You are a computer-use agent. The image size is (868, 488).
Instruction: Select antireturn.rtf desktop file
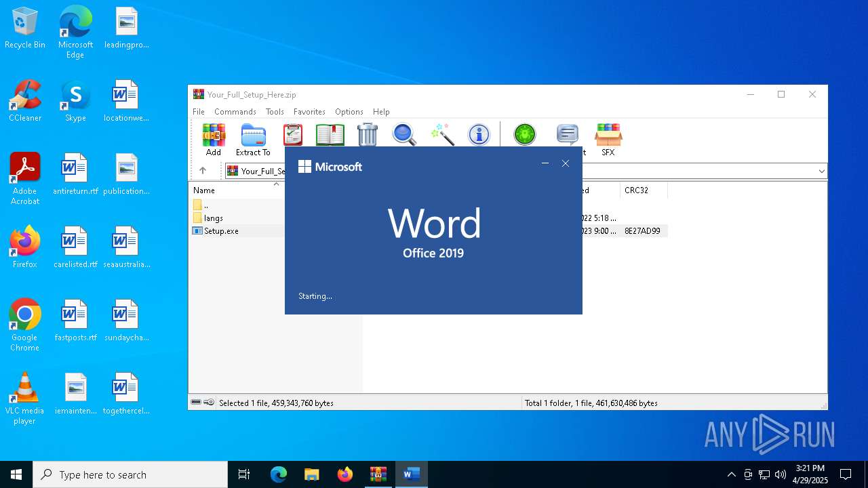point(75,174)
